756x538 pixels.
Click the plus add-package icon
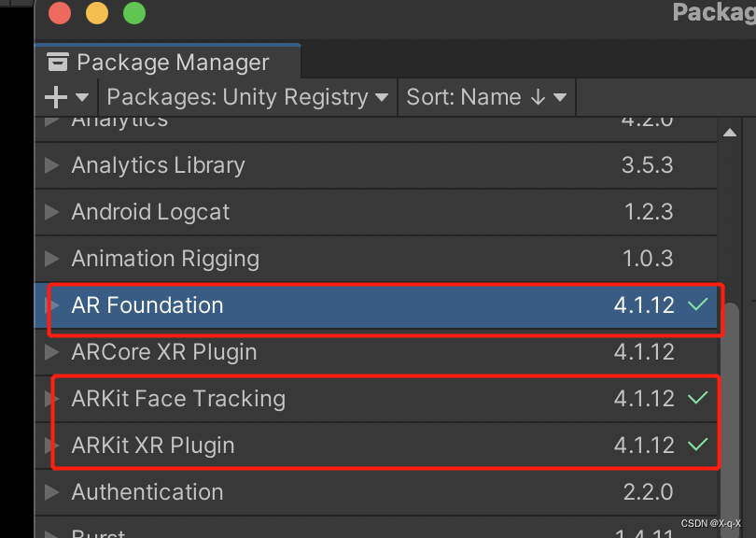[56, 97]
